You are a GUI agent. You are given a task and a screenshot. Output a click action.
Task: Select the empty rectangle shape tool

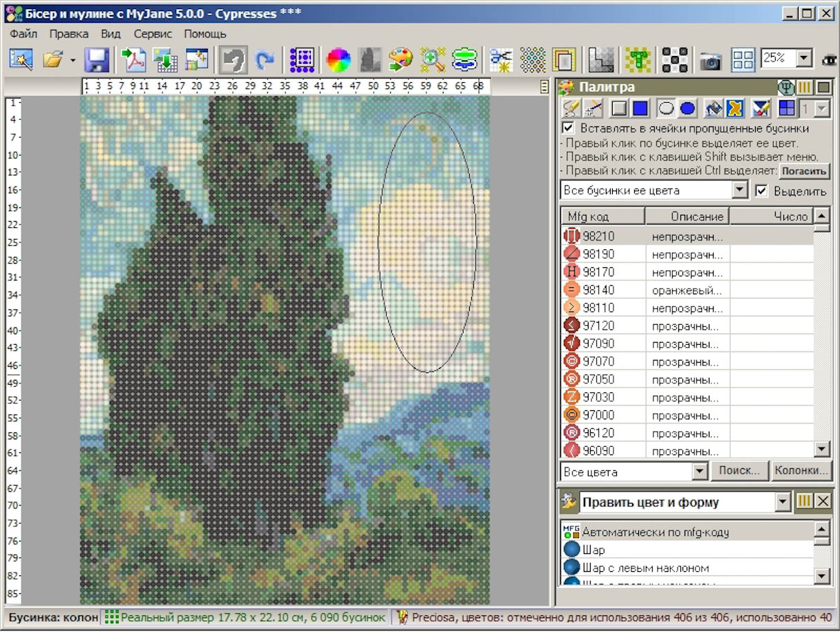[x=620, y=108]
